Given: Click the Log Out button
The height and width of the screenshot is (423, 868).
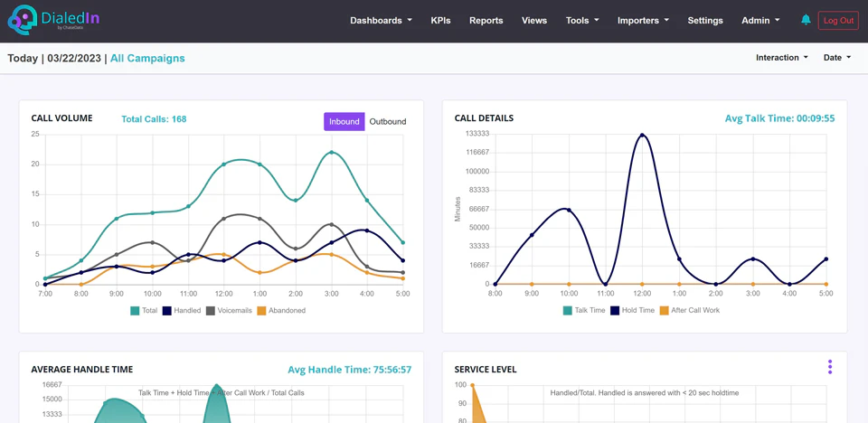Looking at the screenshot, I should click(x=838, y=21).
